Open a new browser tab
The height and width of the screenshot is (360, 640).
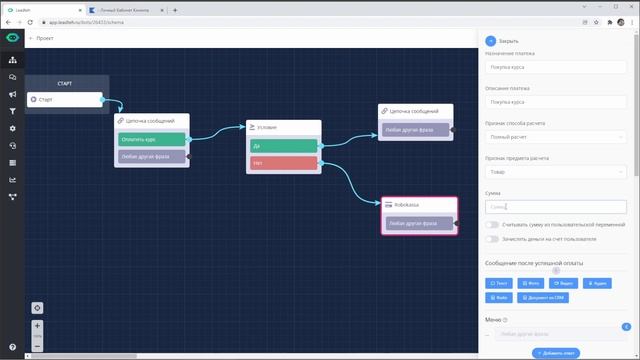click(x=175, y=10)
